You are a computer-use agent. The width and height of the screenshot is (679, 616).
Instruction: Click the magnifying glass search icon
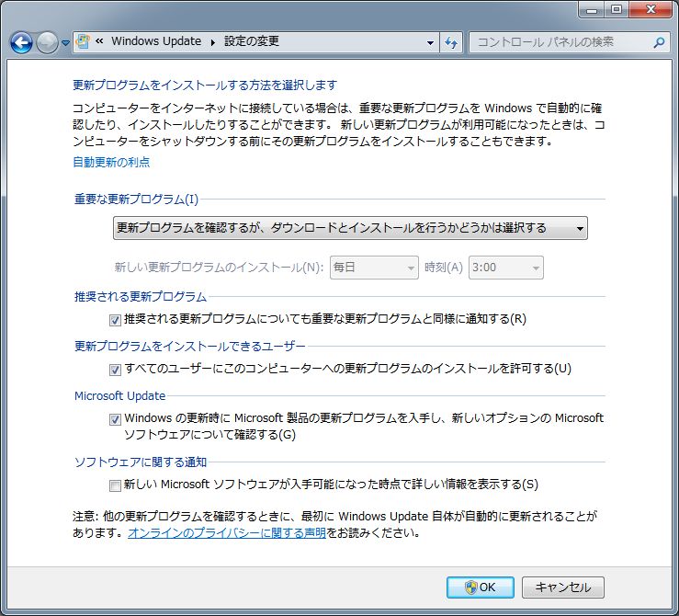click(659, 42)
